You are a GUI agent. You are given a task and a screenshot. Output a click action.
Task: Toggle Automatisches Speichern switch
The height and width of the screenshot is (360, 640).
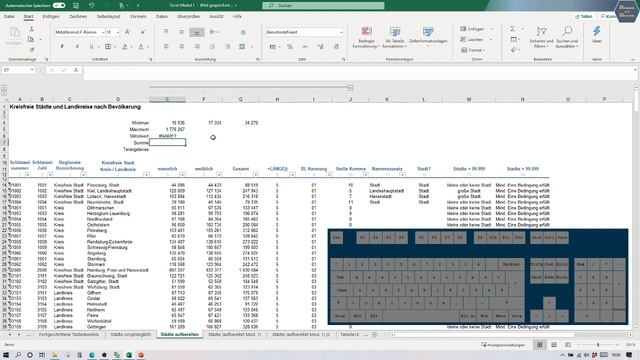[59, 6]
